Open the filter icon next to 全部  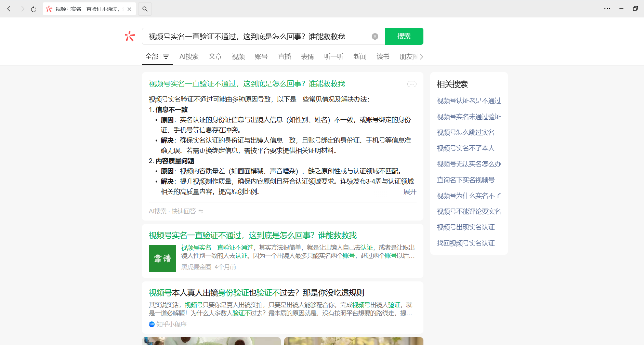point(166,57)
